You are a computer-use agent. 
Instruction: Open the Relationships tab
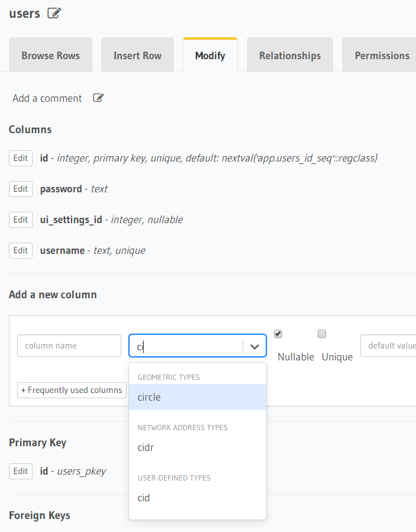[x=289, y=54]
